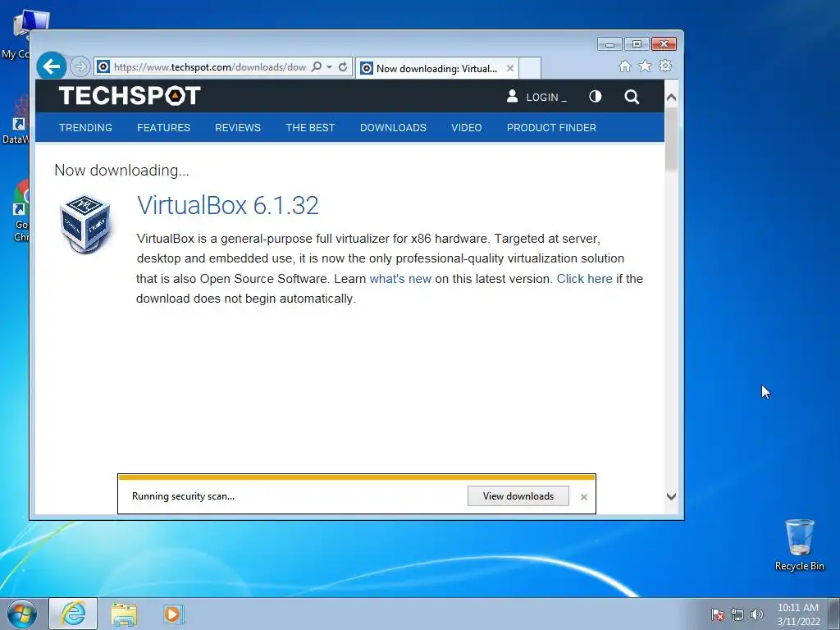This screenshot has height=630, width=840.
Task: Click the taskbar clock showing 10:11 AM
Action: (798, 614)
